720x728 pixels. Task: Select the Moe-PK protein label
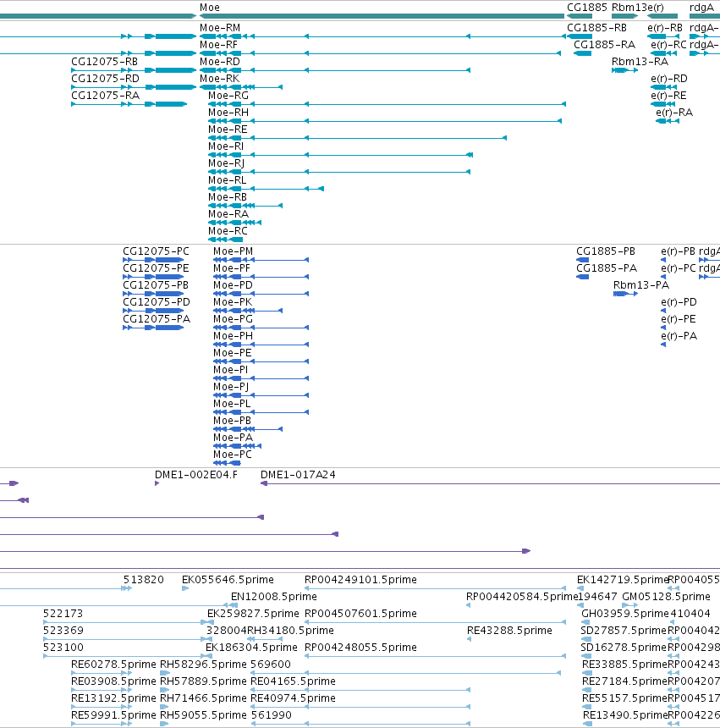233,302
